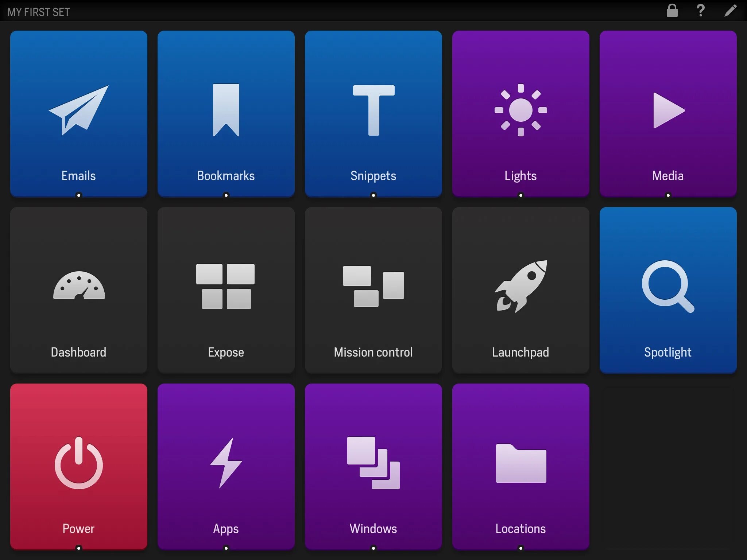The image size is (747, 560).
Task: Open the Windows tile
Action: [373, 466]
